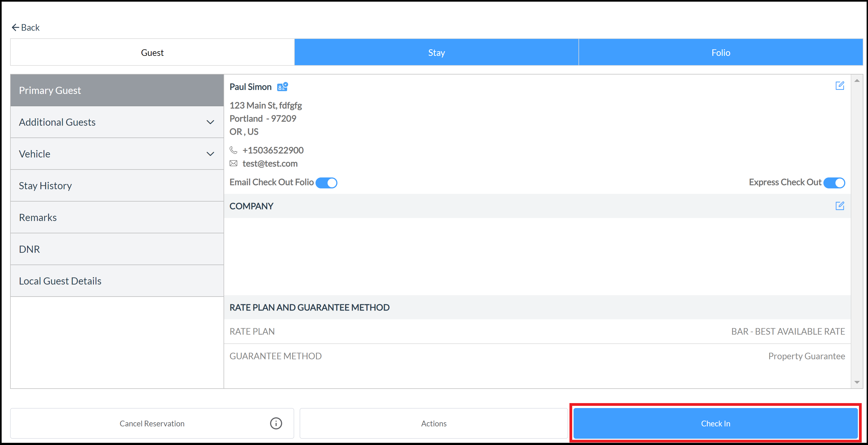Open the Folio tab
The width and height of the screenshot is (868, 445).
[x=721, y=52]
